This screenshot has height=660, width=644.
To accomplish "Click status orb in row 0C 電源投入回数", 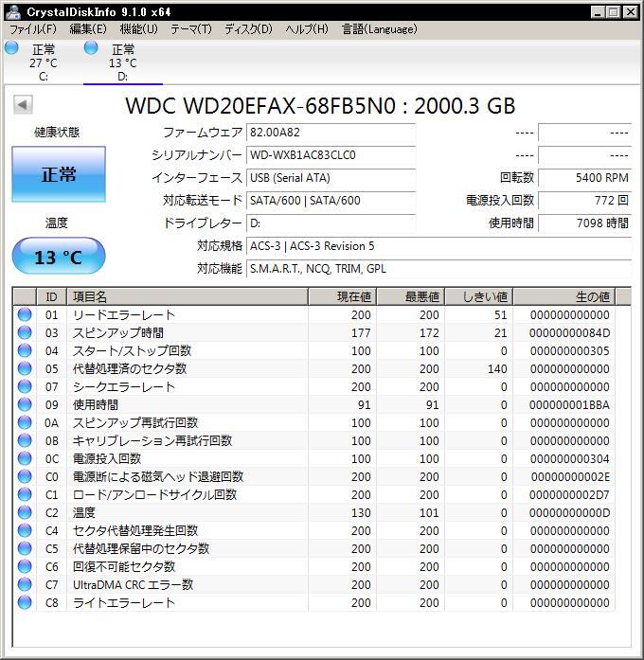I will pos(25,458).
